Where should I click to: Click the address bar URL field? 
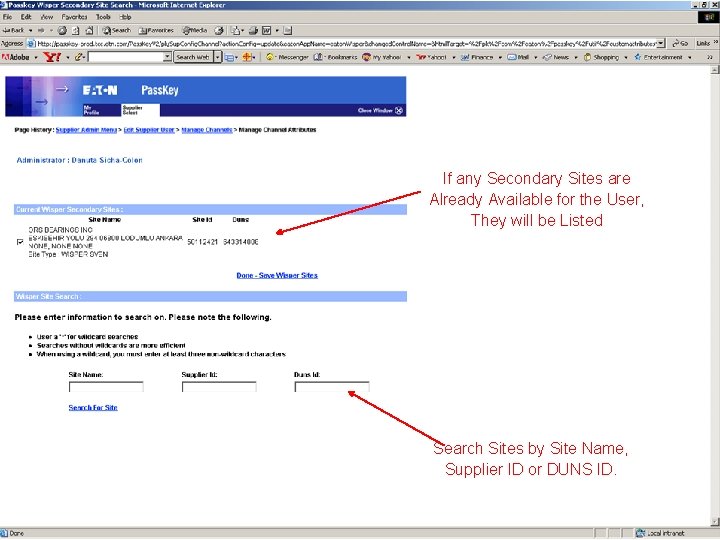342,43
